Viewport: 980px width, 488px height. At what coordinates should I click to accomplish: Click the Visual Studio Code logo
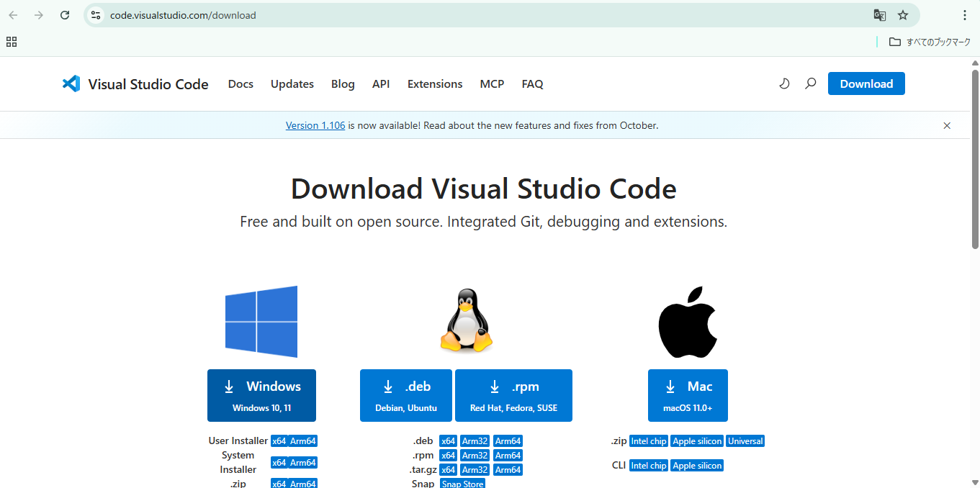coord(71,83)
